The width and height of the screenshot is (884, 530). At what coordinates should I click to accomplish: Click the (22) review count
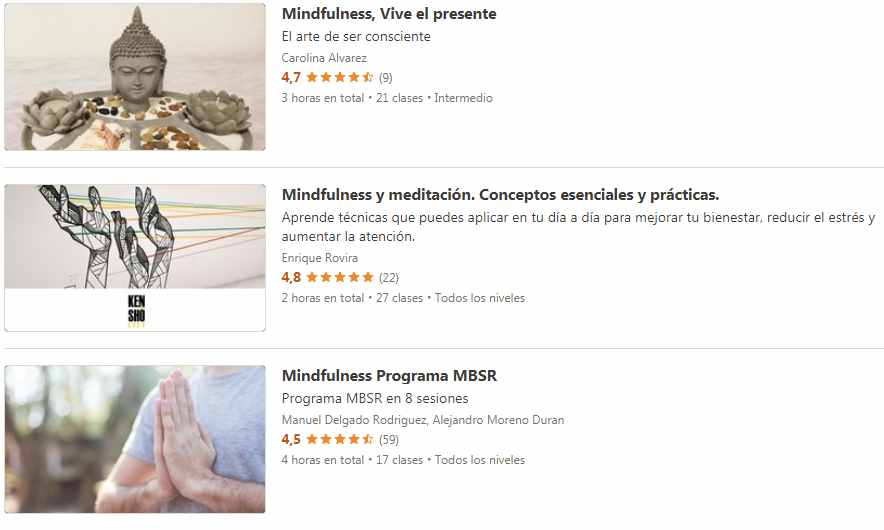pyautogui.click(x=389, y=277)
